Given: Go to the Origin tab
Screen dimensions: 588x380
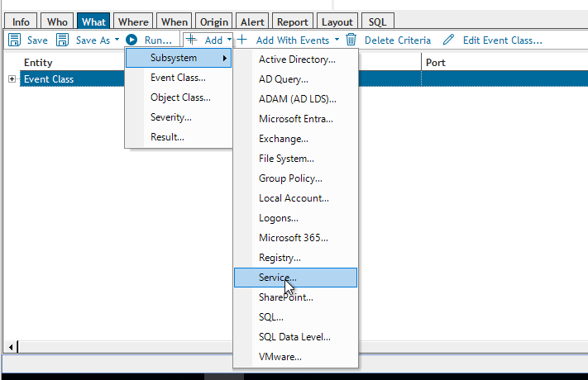Looking at the screenshot, I should coord(213,21).
